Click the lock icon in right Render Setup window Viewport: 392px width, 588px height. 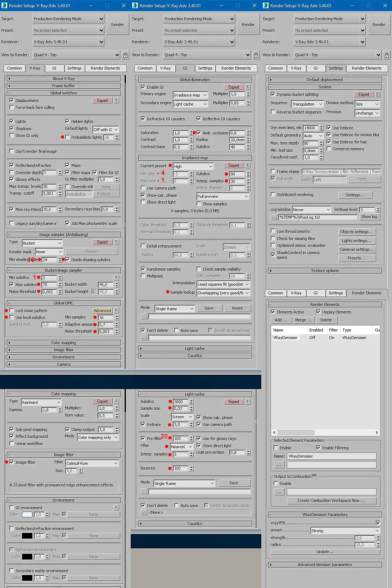pyautogui.click(x=387, y=55)
